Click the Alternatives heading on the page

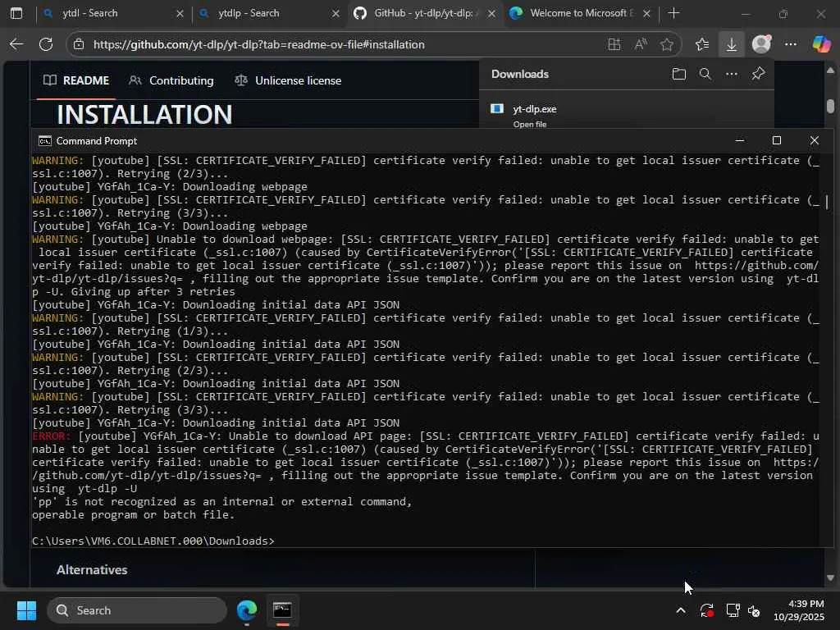92,569
